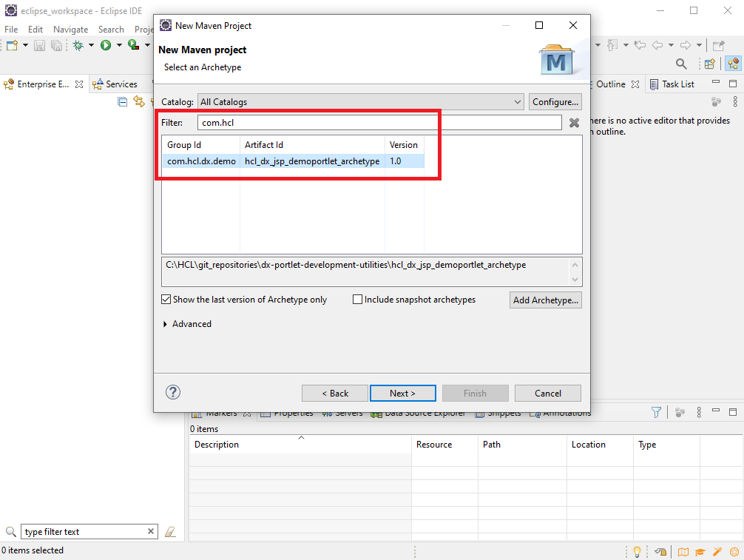The width and height of the screenshot is (744, 560).
Task: Open the New wizard dropdown arrow
Action: point(25,46)
